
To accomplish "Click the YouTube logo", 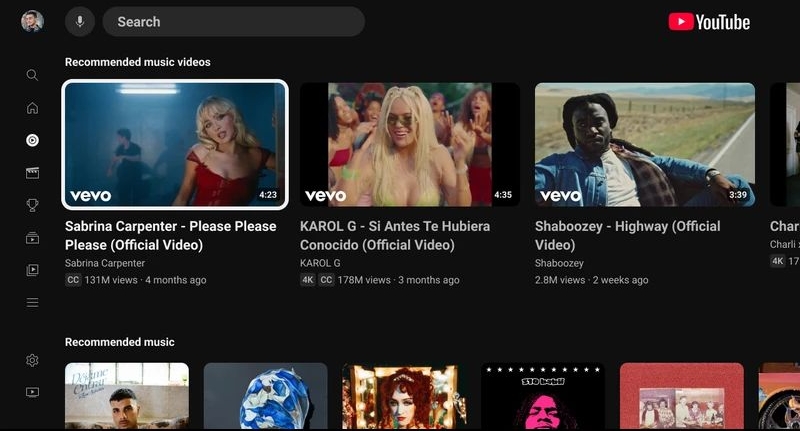I will [709, 22].
